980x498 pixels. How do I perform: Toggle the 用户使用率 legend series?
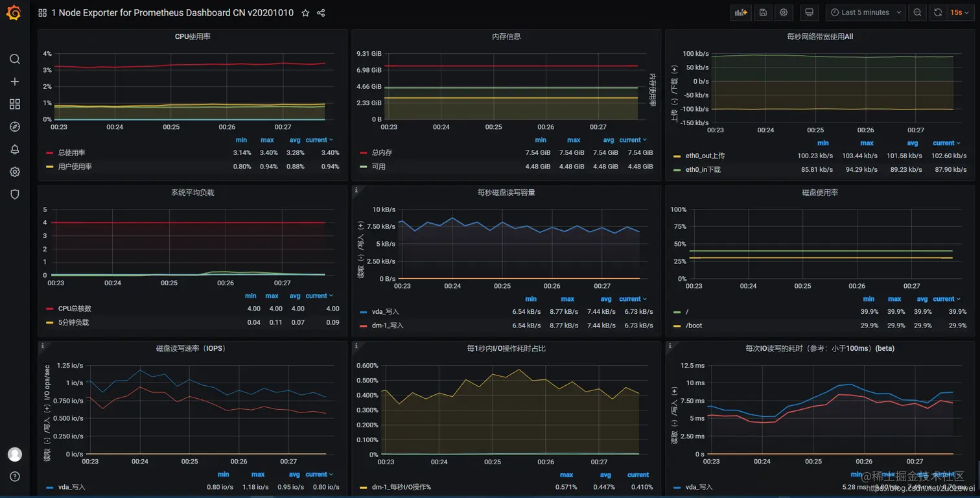[x=75, y=167]
